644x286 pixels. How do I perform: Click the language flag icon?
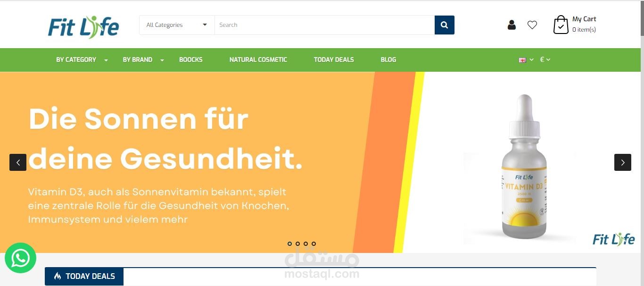[522, 60]
